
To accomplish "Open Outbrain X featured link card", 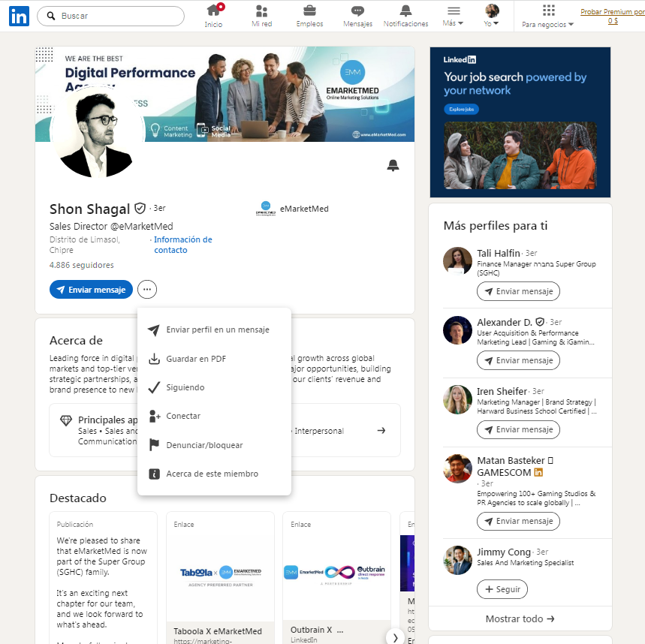I will click(336, 578).
